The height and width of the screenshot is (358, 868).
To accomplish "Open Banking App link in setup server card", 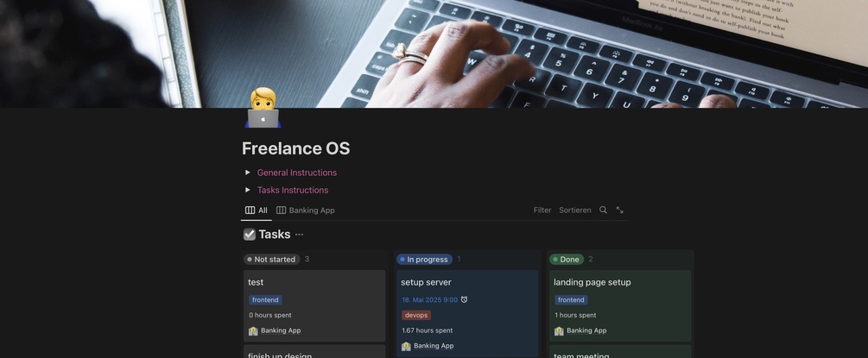I will pos(434,347).
